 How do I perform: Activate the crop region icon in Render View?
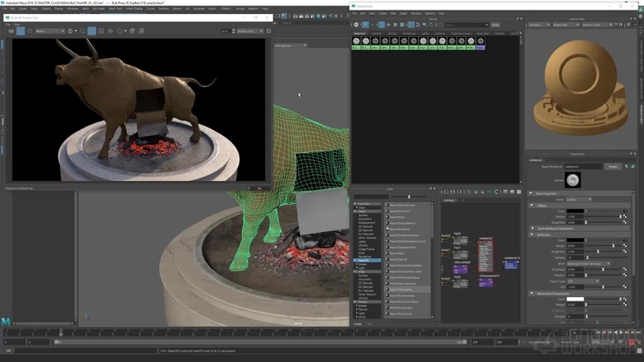pos(83,31)
